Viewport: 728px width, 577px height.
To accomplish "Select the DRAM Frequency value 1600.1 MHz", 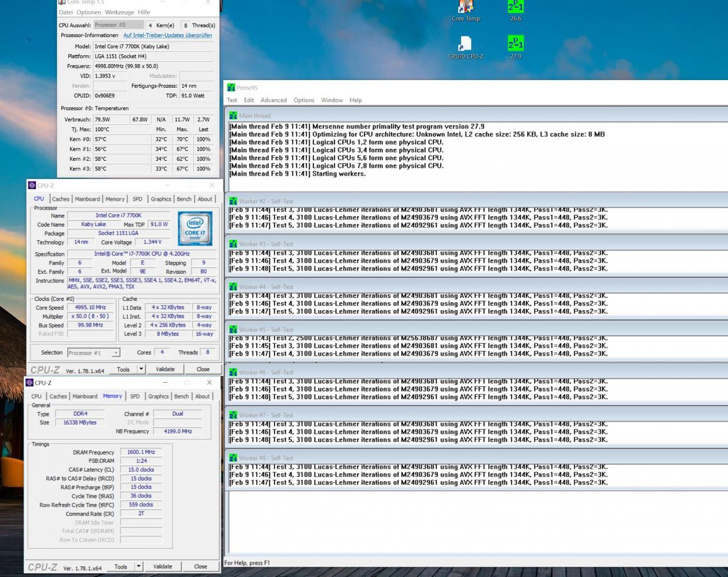I will (141, 452).
